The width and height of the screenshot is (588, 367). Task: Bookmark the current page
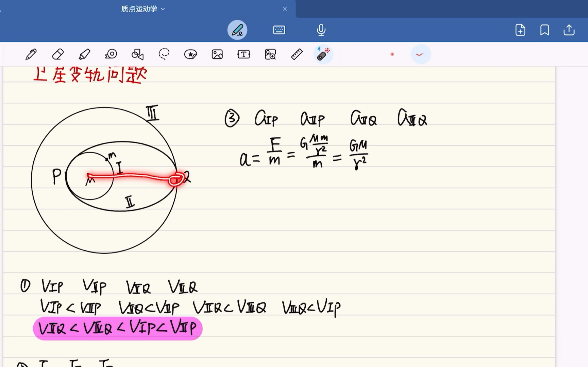[544, 30]
